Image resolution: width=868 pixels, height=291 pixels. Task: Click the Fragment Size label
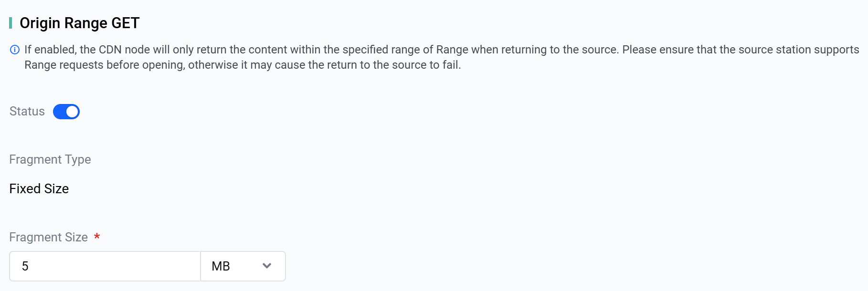click(49, 237)
